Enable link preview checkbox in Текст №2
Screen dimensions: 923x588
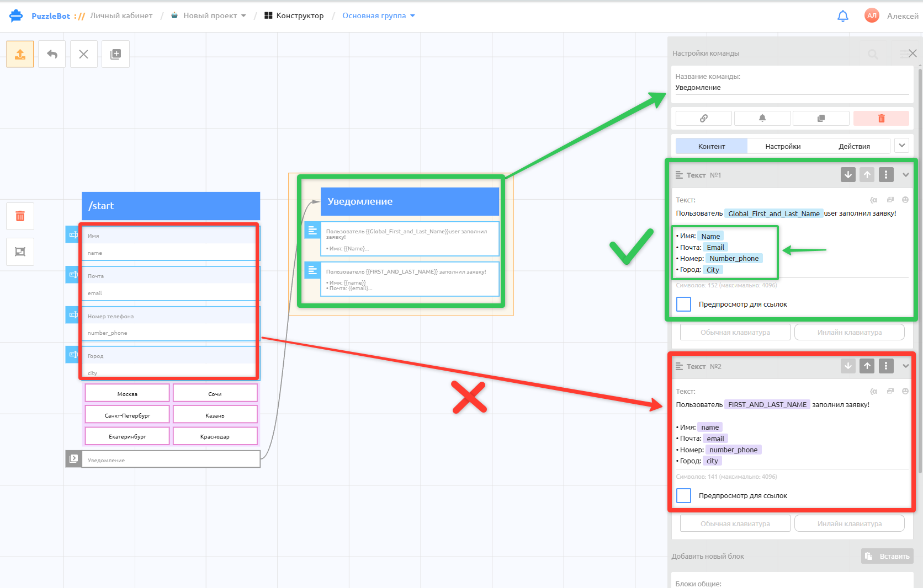[x=683, y=495]
